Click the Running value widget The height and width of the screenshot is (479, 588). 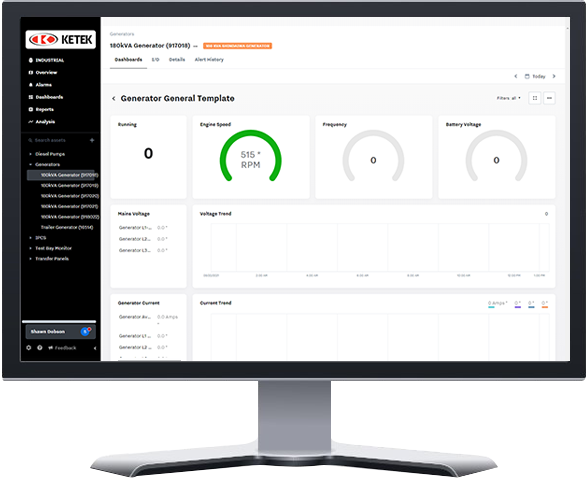coord(148,157)
